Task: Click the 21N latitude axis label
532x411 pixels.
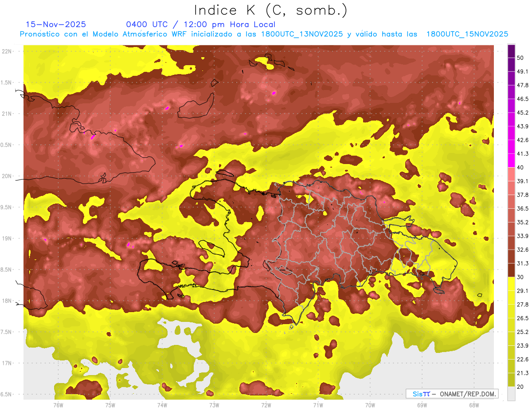Action: click(x=7, y=114)
